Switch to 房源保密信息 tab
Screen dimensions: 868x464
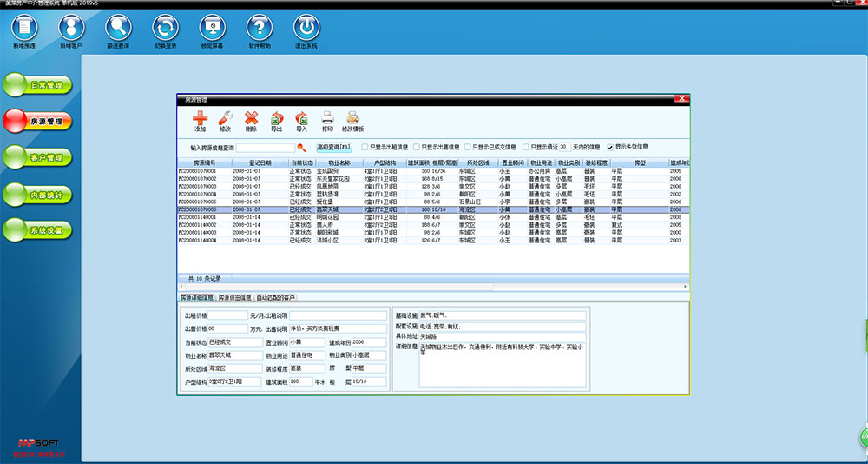point(233,298)
